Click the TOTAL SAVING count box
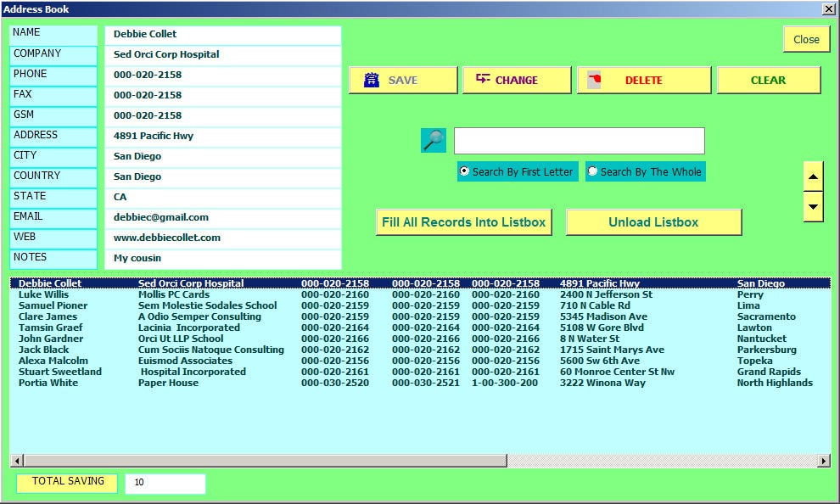 (x=165, y=483)
